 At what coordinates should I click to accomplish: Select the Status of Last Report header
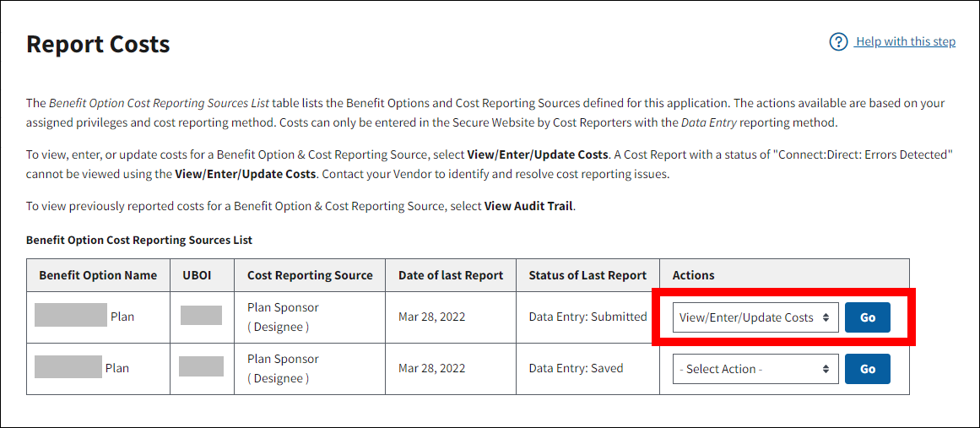pos(587,275)
